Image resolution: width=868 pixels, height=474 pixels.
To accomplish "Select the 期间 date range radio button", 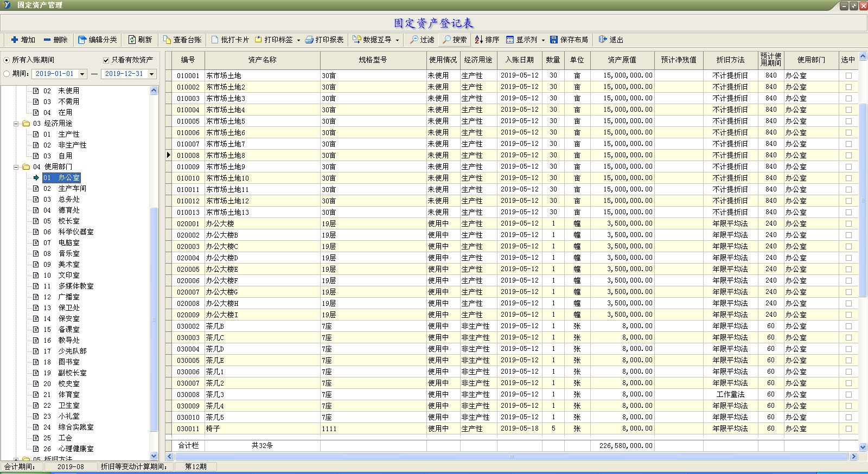I will [7, 74].
